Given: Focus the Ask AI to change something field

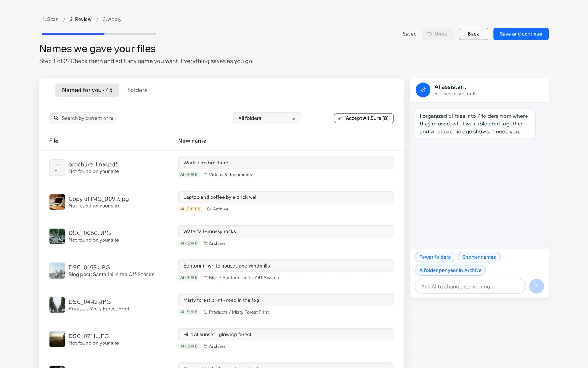Looking at the screenshot, I should [470, 286].
